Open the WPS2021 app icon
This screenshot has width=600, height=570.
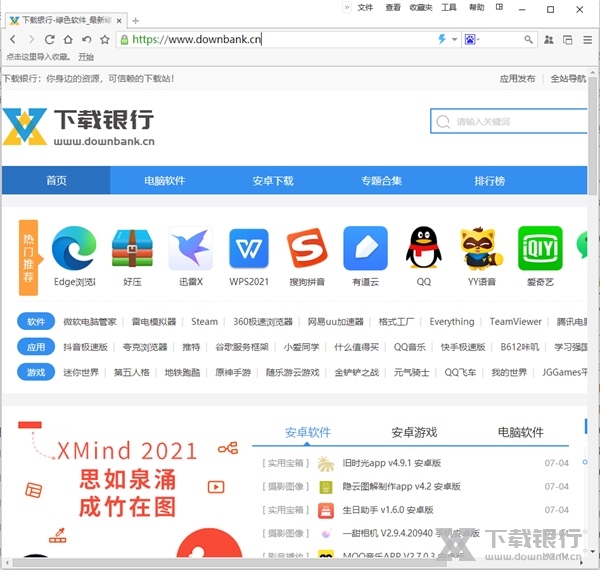pyautogui.click(x=249, y=248)
